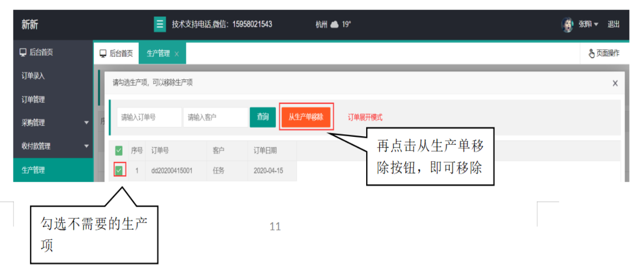Viewport: 644px width, 272px height.
Task: Open 页面操作 page actions menu
Action: (604, 53)
